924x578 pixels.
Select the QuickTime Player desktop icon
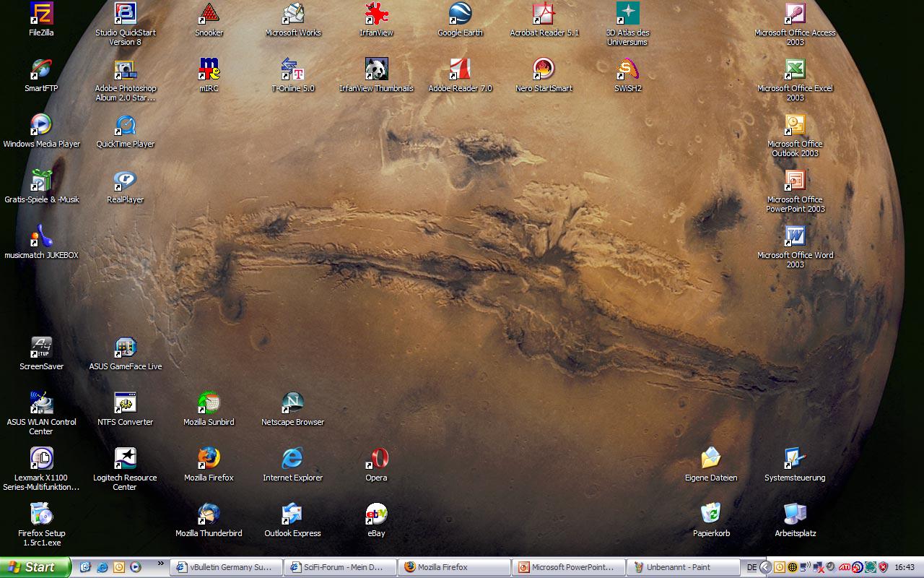coord(126,126)
